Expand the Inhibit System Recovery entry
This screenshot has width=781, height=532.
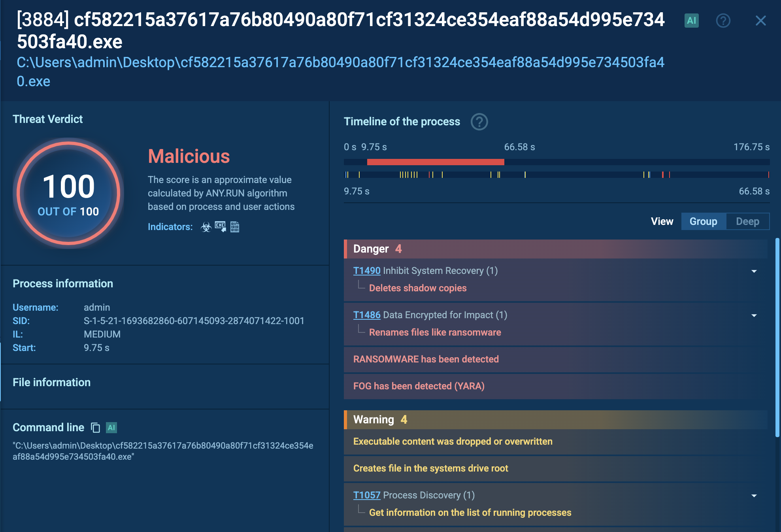tap(754, 271)
